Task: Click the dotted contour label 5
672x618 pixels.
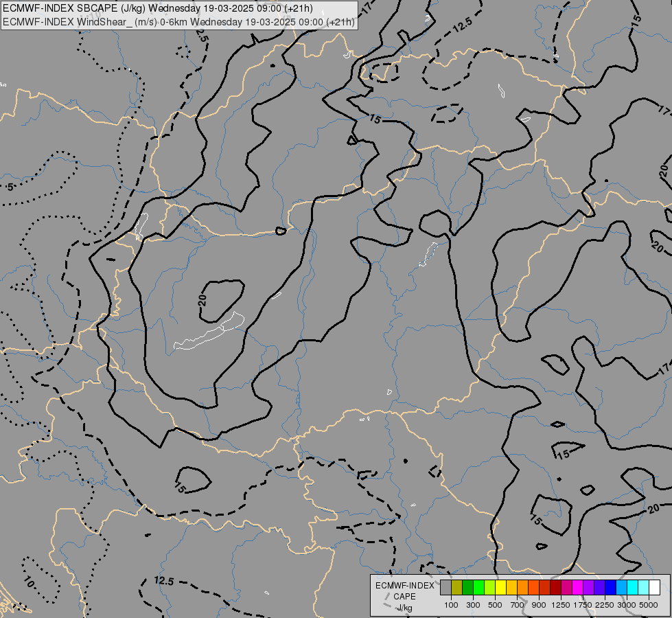Action: pos(10,187)
